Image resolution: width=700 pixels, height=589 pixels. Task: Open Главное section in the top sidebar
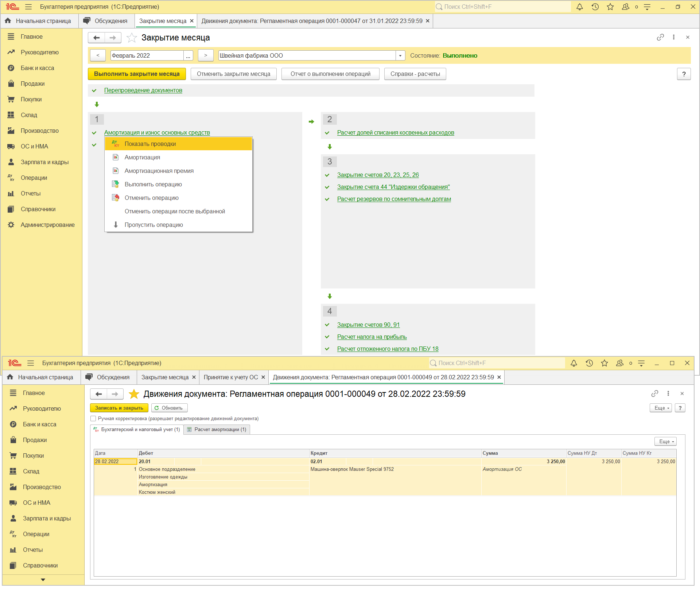point(32,37)
